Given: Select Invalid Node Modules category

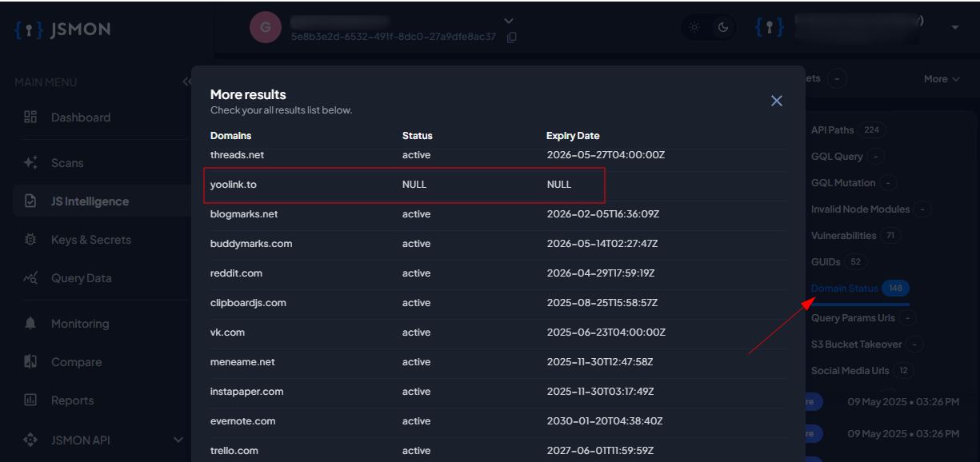Looking at the screenshot, I should [x=870, y=209].
